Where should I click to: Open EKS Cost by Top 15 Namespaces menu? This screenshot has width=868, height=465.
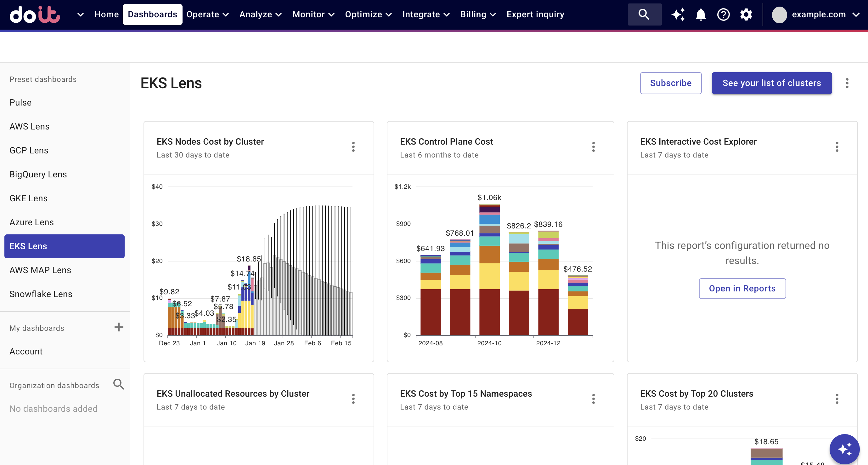coord(593,399)
